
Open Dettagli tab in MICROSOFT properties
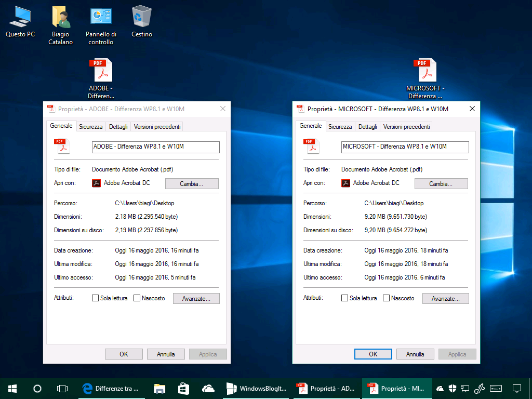367,127
